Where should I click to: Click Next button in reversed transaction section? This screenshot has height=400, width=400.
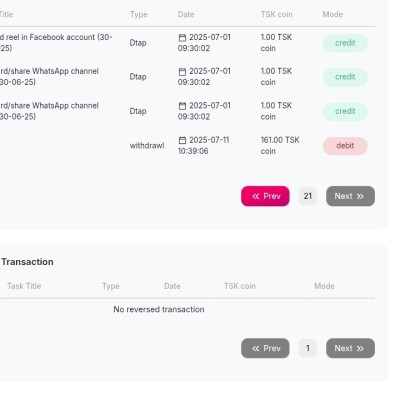pos(350,348)
